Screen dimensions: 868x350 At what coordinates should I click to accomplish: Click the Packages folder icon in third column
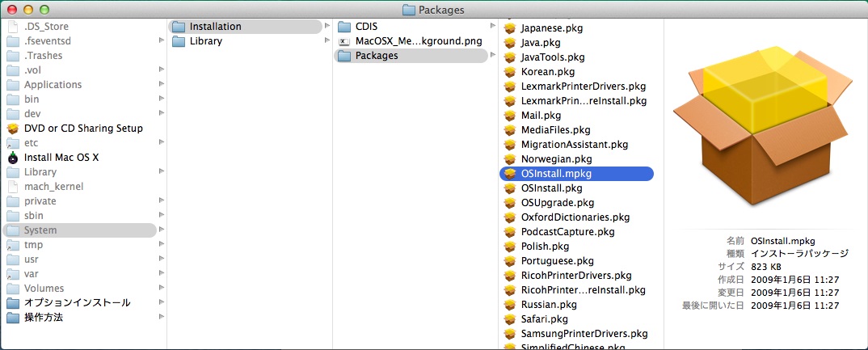[344, 56]
